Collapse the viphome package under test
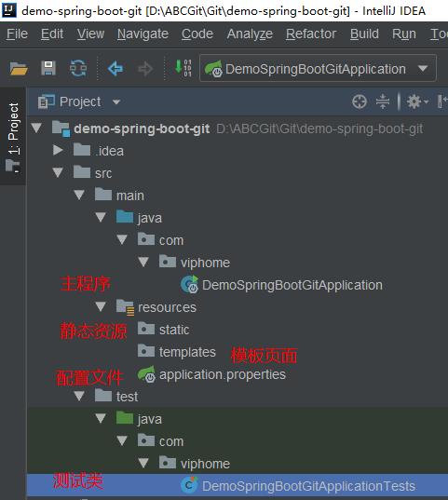The width and height of the screenshot is (448, 500). (143, 464)
